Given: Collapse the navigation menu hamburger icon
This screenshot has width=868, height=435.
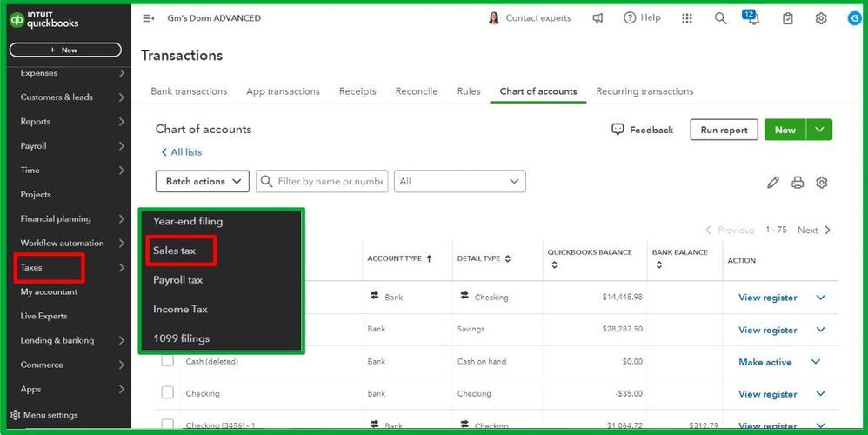Looking at the screenshot, I should [x=149, y=18].
